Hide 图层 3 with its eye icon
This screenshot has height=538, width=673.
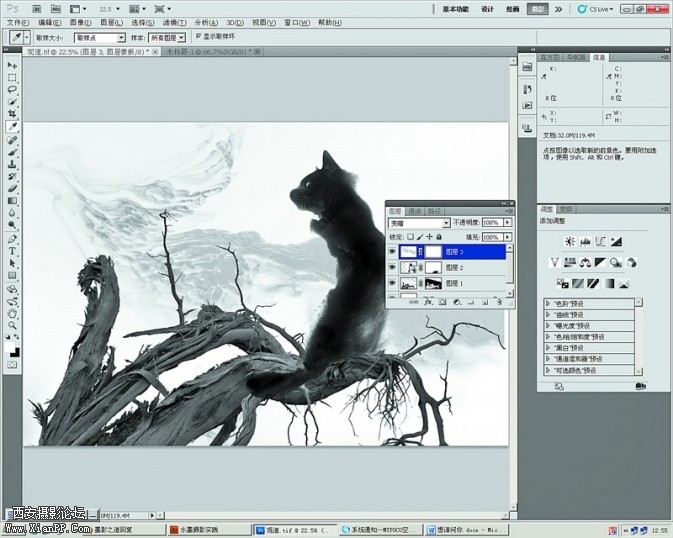point(392,252)
